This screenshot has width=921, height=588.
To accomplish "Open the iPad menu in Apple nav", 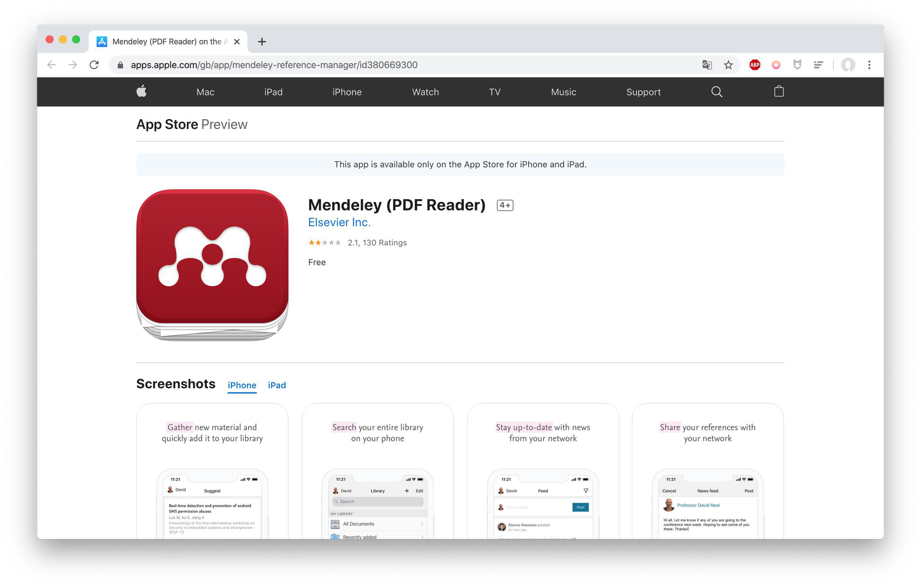I will coord(273,92).
